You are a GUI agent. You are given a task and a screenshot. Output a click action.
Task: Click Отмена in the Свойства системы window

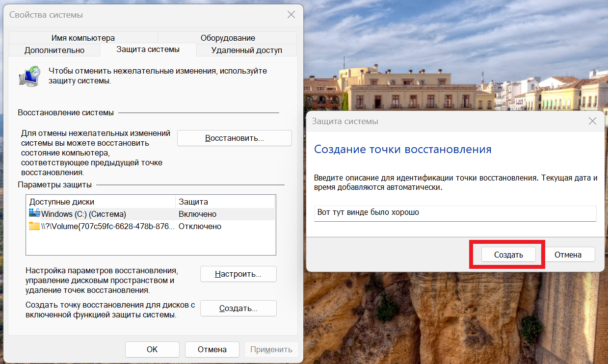[212, 349]
